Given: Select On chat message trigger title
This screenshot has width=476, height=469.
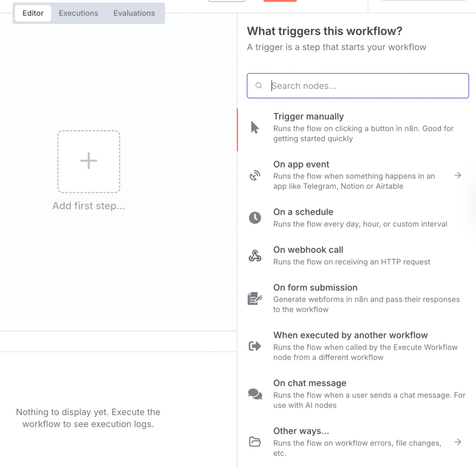Looking at the screenshot, I should [310, 383].
